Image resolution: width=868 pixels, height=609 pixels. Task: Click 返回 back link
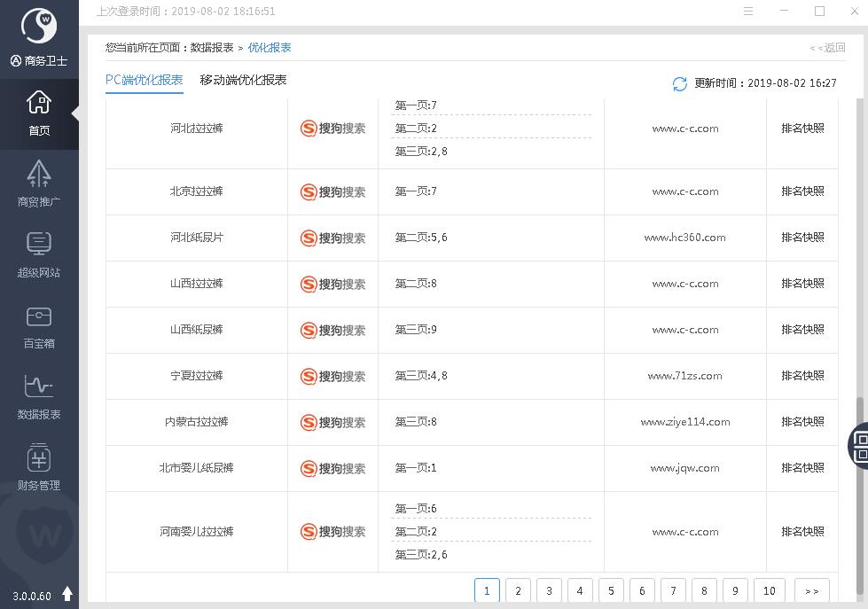(828, 48)
